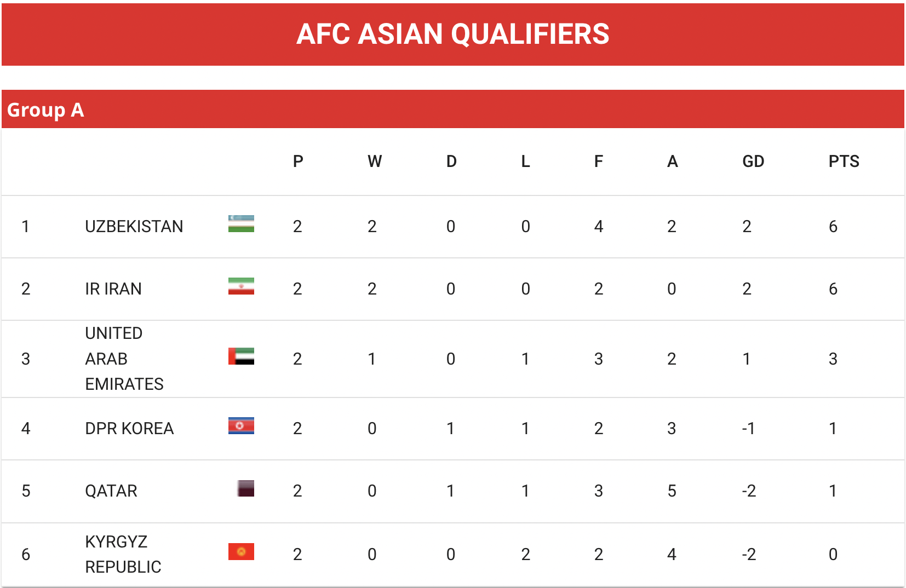Open the DPR KOREA team entry
Image resolution: width=906 pixels, height=588 pixels.
[x=129, y=429]
